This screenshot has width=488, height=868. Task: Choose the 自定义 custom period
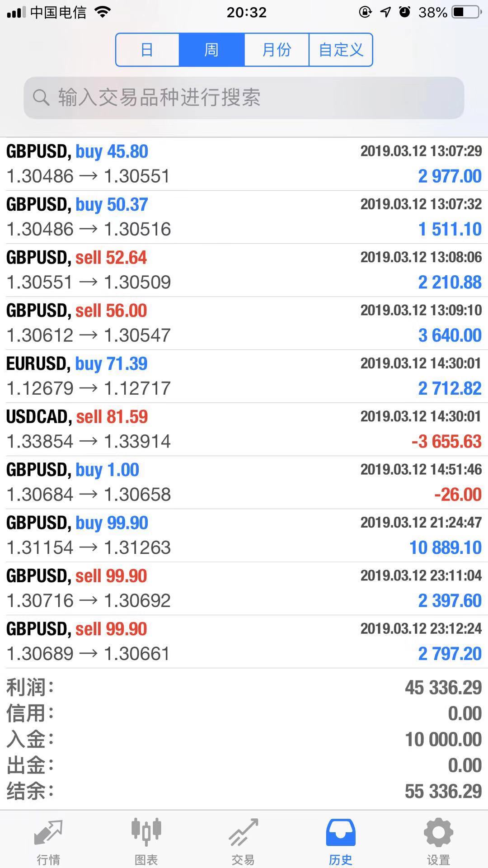341,50
